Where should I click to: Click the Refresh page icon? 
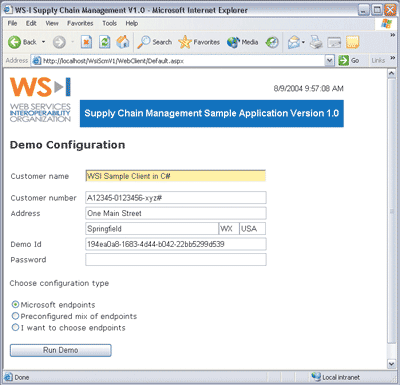coord(105,42)
